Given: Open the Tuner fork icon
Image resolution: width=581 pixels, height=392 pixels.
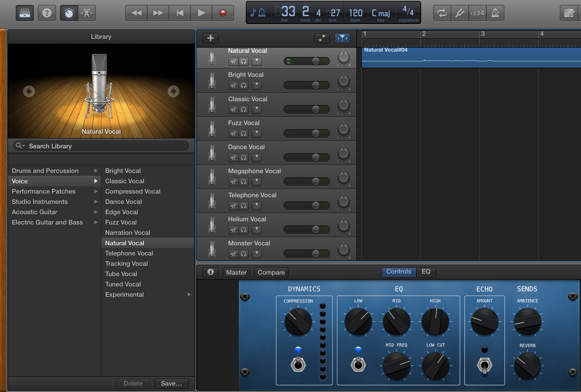Looking at the screenshot, I should [x=460, y=13].
